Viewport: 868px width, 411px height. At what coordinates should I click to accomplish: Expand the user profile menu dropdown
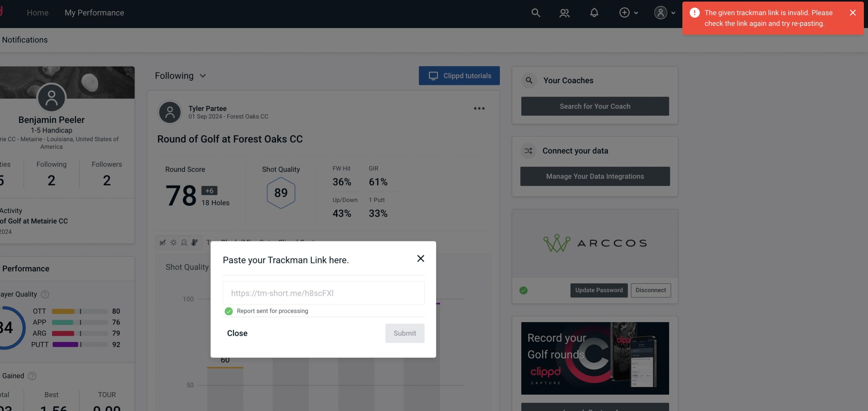[x=664, y=12]
